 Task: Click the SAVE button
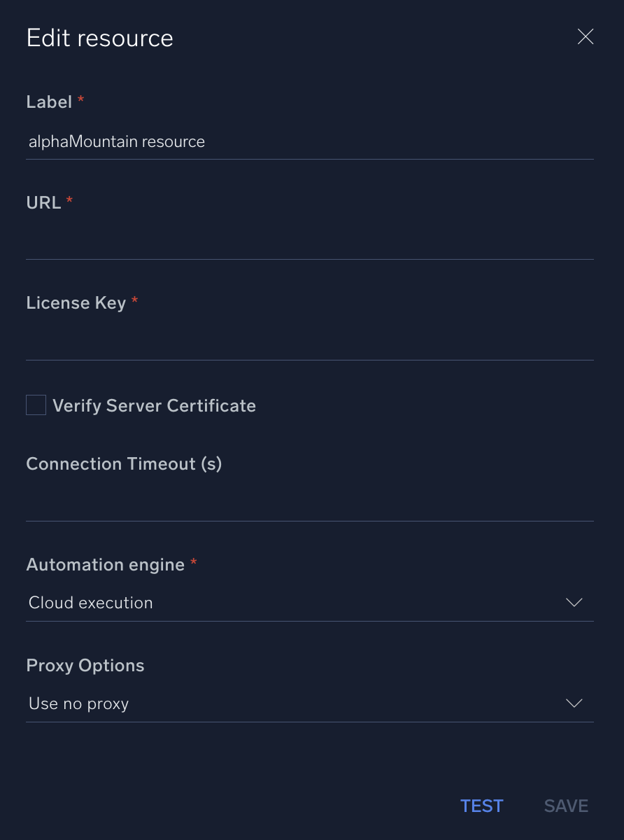[x=566, y=806]
